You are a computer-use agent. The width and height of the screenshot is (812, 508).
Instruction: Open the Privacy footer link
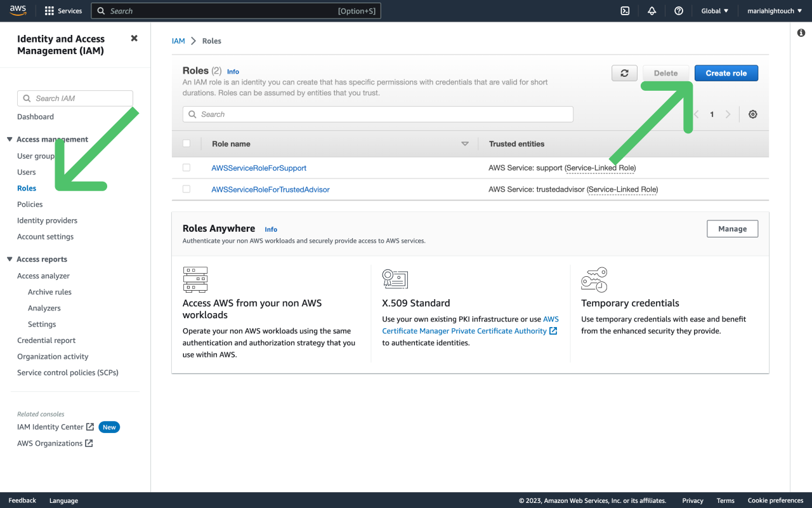[x=693, y=500]
